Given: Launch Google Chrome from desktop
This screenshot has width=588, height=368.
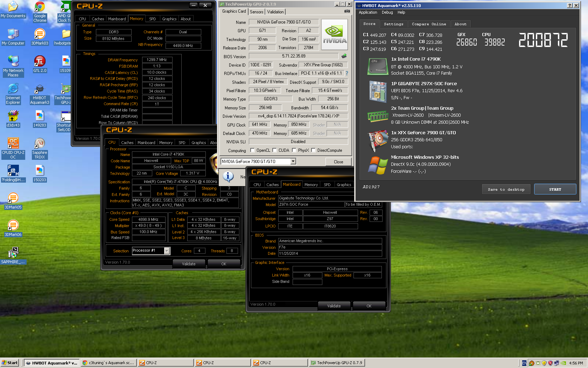Looking at the screenshot, I should [40, 12].
